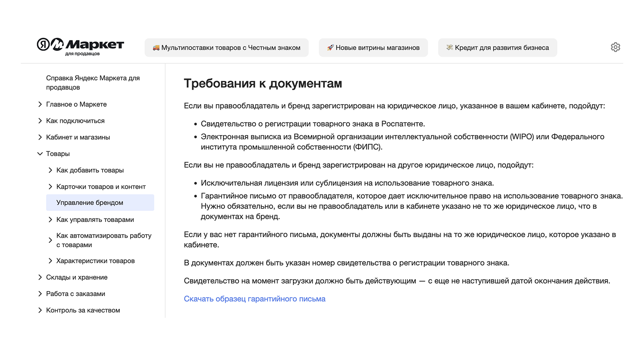Screen dimensions: 644x349
Task: Click the truck icon on Мультипоставки banner
Action: [x=156, y=47]
